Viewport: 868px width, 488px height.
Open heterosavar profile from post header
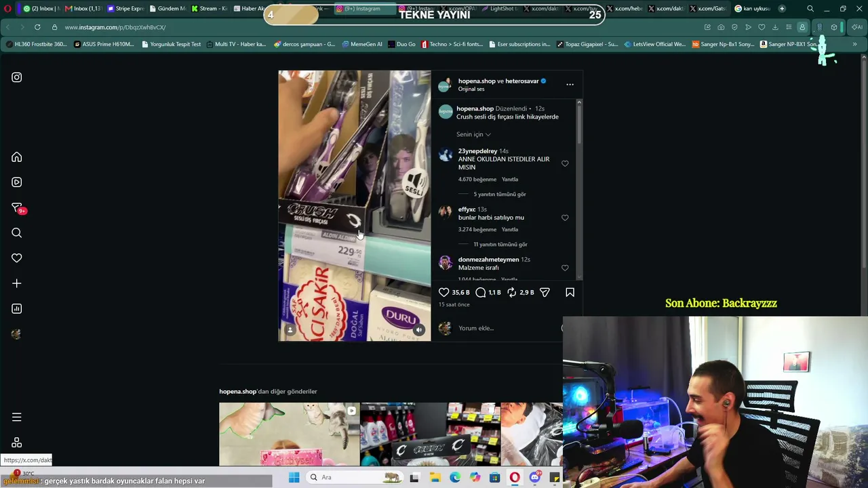point(522,81)
